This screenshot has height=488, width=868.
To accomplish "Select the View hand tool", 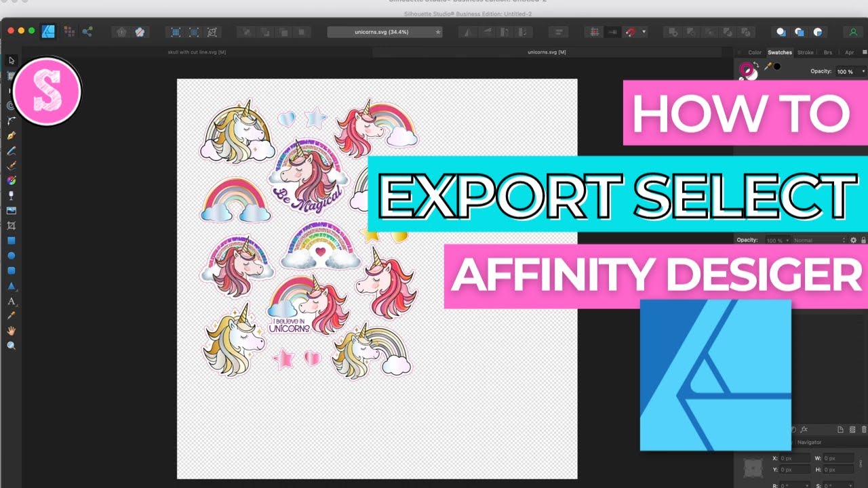I will [x=12, y=331].
